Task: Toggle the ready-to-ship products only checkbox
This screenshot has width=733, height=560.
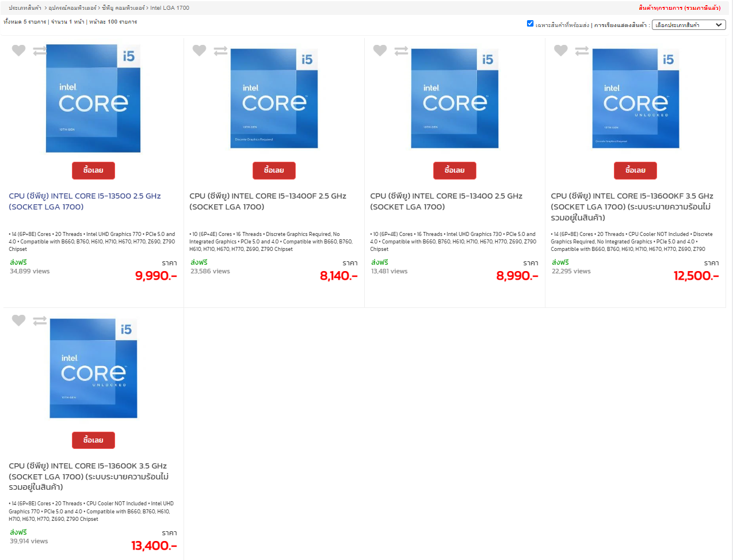Action: 530,24
